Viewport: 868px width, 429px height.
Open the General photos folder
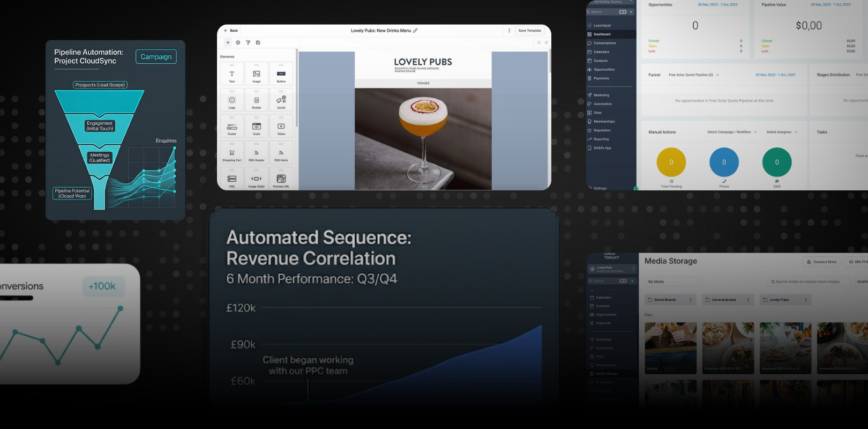click(x=728, y=300)
